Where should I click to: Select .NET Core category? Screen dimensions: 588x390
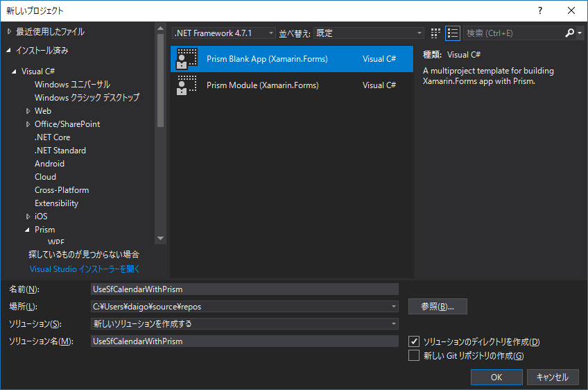[x=53, y=137]
